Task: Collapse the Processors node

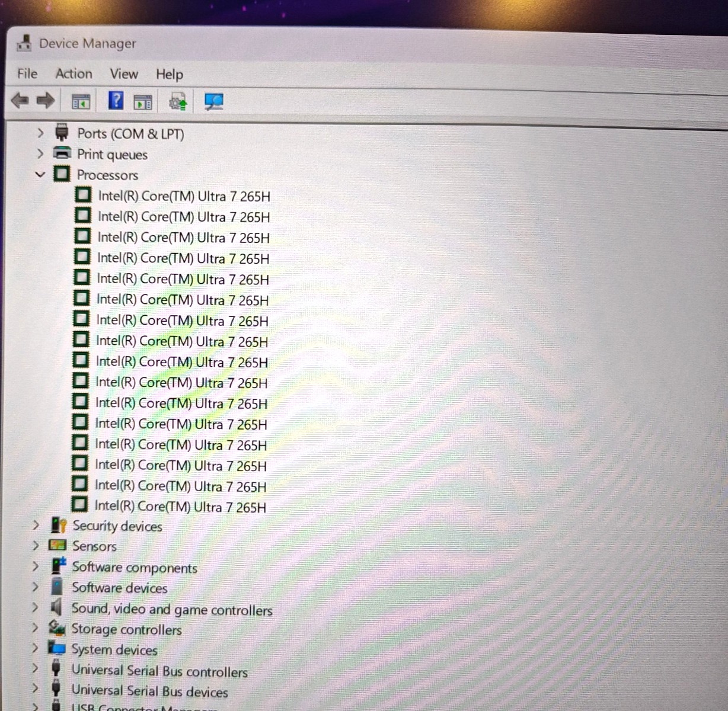Action: 40,174
